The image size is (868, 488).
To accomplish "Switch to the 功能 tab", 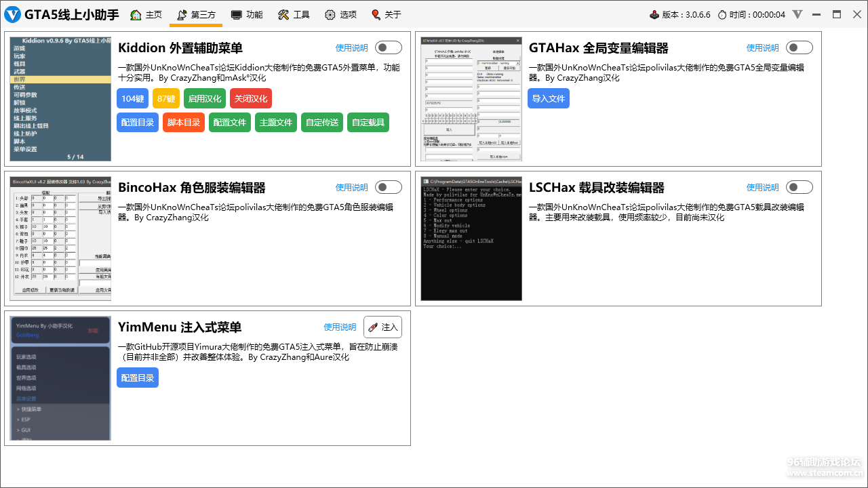I will tap(246, 14).
